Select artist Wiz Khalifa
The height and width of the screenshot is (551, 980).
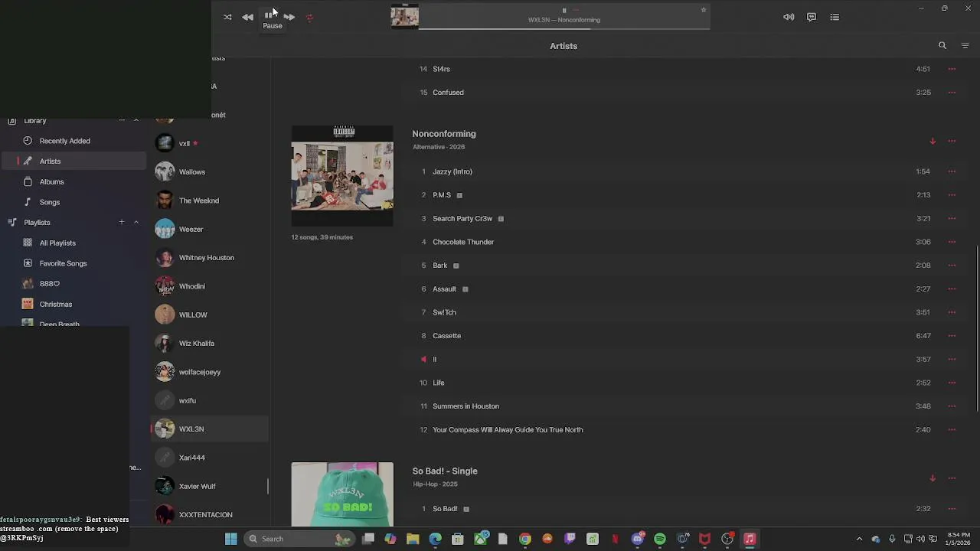209,344
